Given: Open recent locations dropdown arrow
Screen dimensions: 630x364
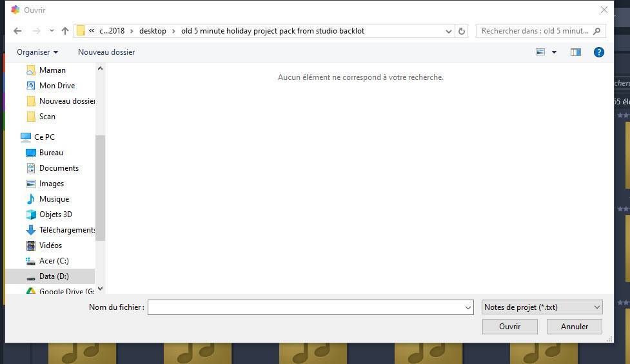Looking at the screenshot, I should [52, 31].
